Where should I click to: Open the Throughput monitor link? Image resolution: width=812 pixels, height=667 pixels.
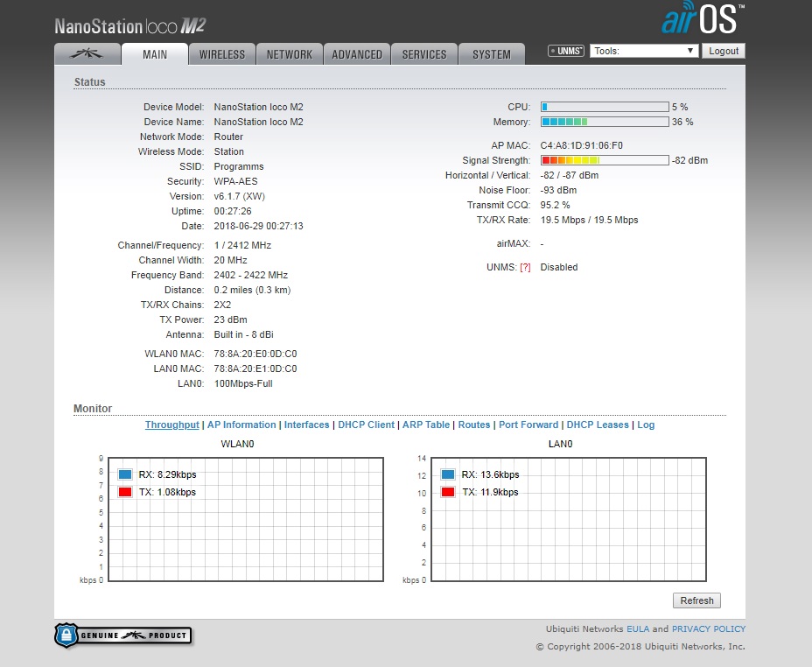[x=171, y=425]
